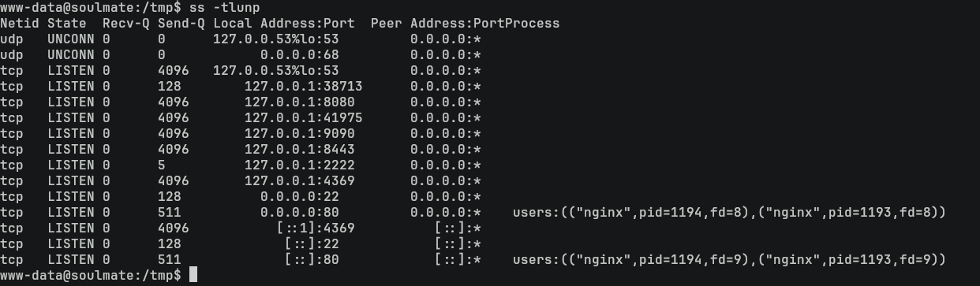Click the Send-Q column header
Image resolution: width=980 pixels, height=286 pixels.
pos(181,23)
